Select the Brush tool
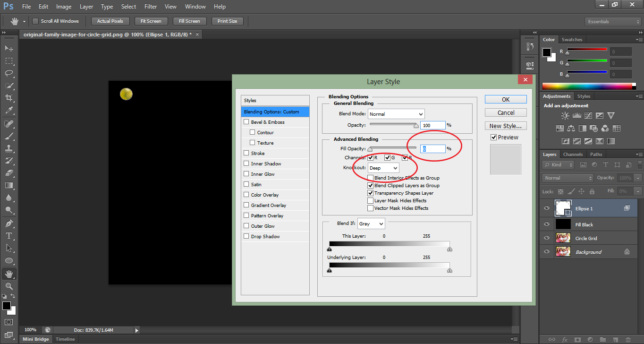Image resolution: width=644 pixels, height=344 pixels. 8,136
